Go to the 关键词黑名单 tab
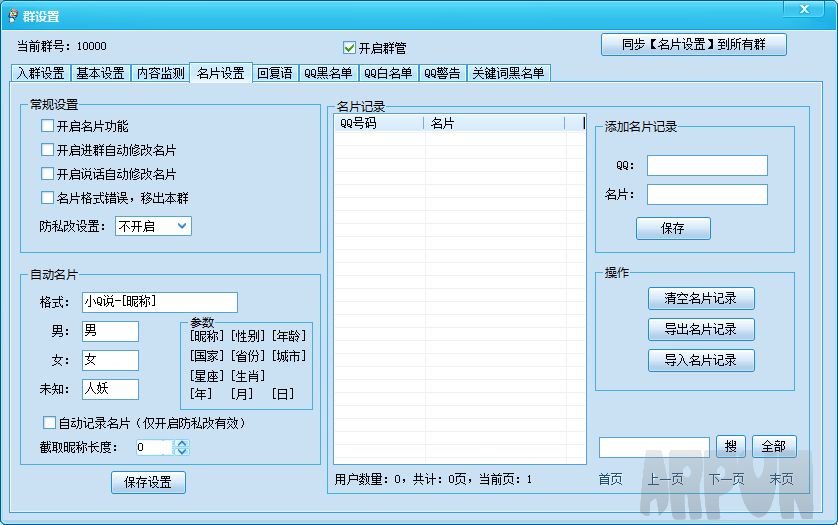 [509, 73]
